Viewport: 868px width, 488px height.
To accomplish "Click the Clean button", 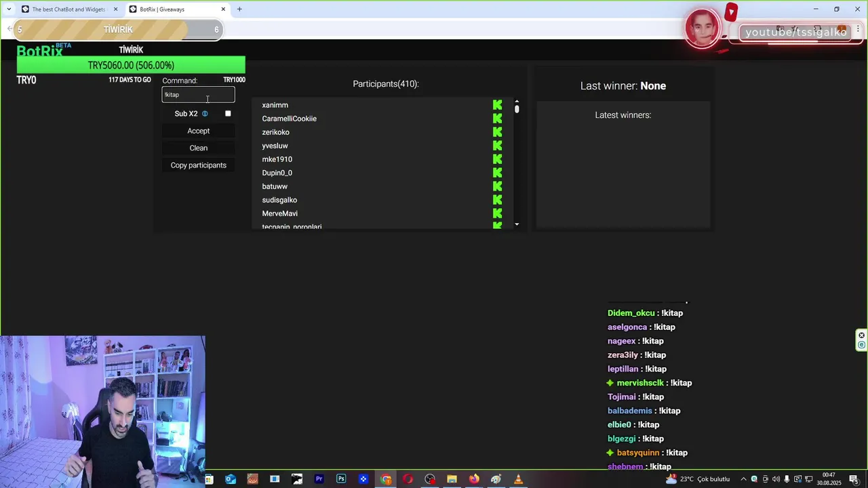I will click(x=199, y=148).
